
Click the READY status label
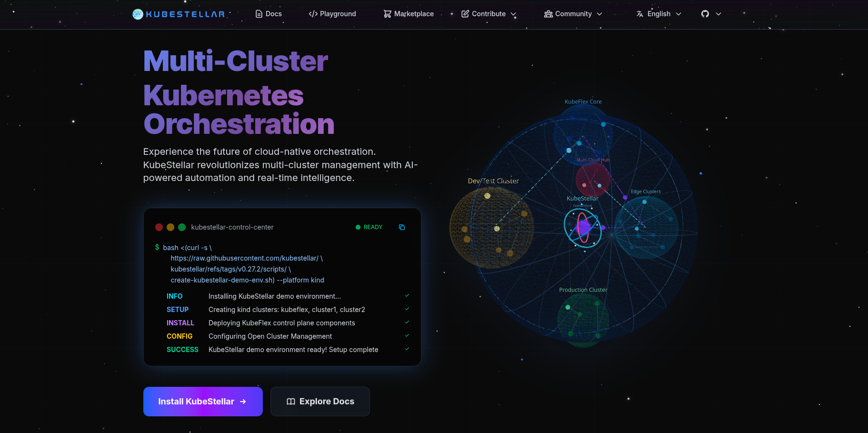coord(373,227)
